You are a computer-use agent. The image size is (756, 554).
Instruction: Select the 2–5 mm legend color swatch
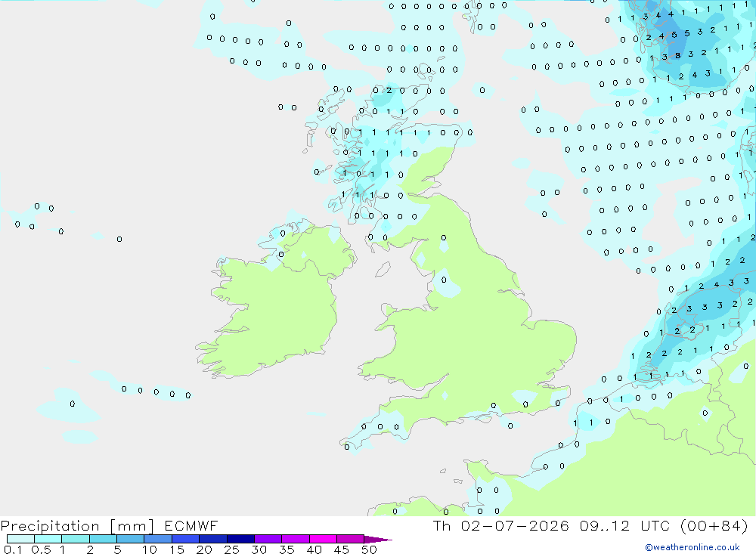tap(103, 539)
